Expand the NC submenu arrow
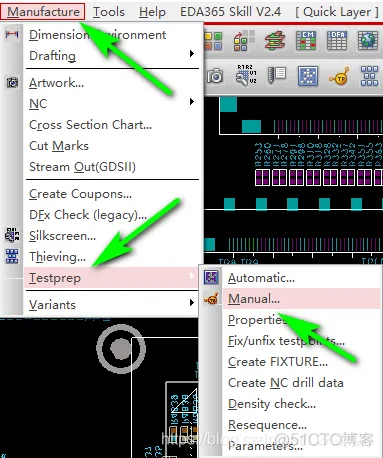383x458 pixels. point(192,101)
